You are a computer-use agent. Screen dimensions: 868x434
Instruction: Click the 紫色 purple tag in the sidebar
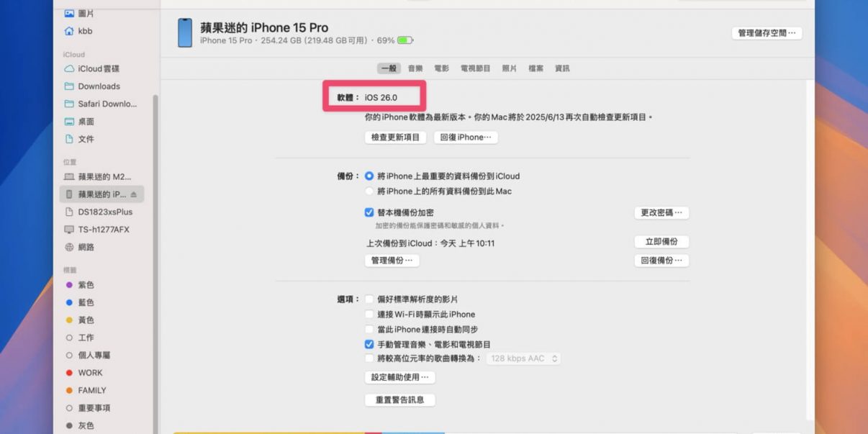point(86,285)
